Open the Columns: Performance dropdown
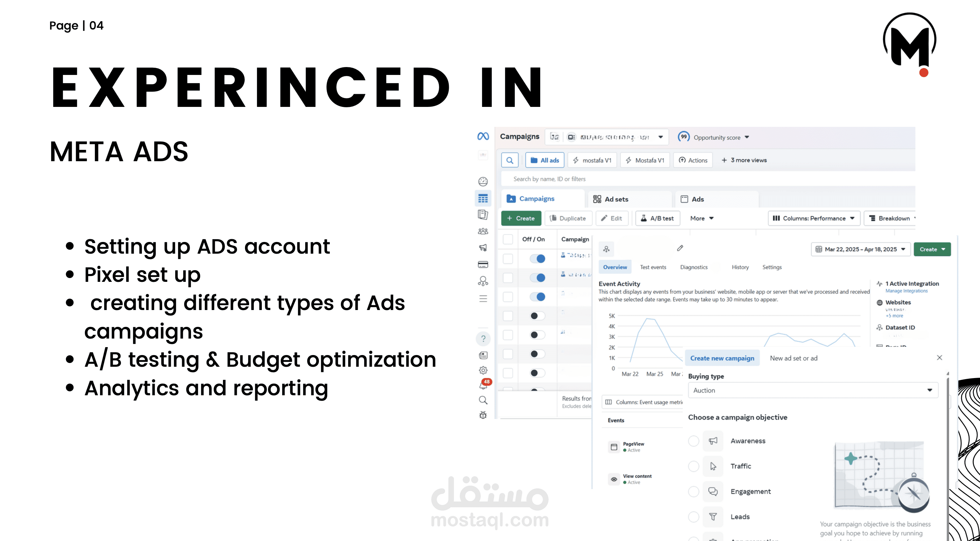The image size is (980, 541). click(x=814, y=218)
